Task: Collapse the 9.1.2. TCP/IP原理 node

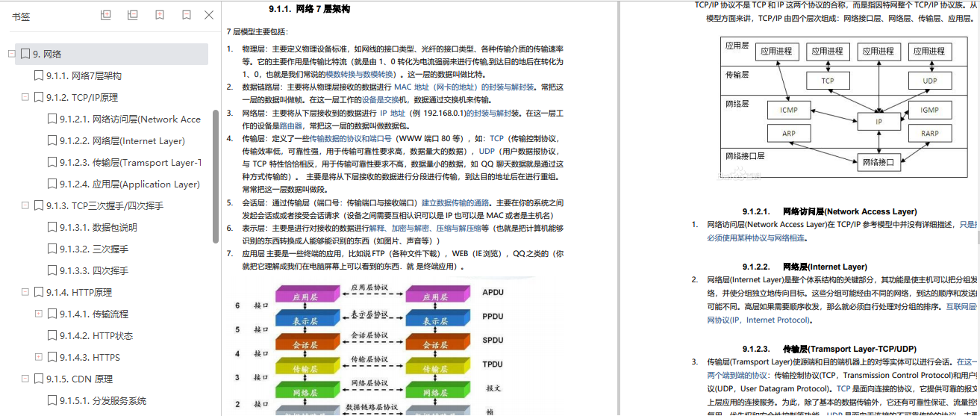Action: 25,97
